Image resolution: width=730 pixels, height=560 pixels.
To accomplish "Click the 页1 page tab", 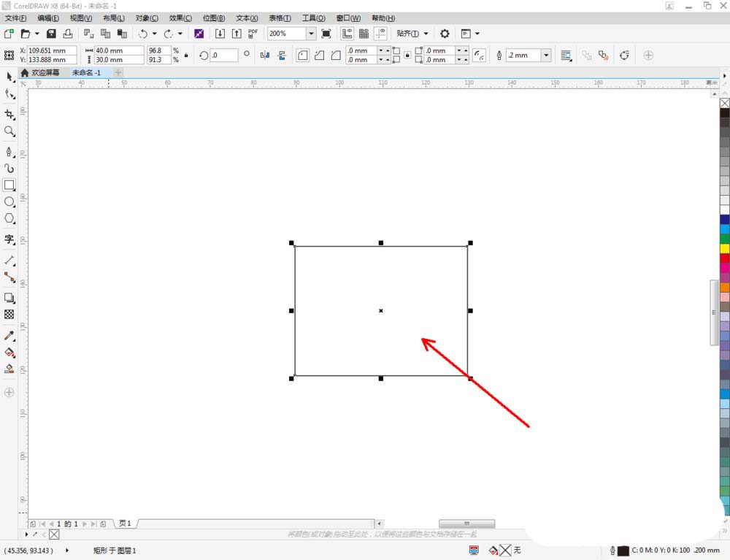I will click(125, 523).
